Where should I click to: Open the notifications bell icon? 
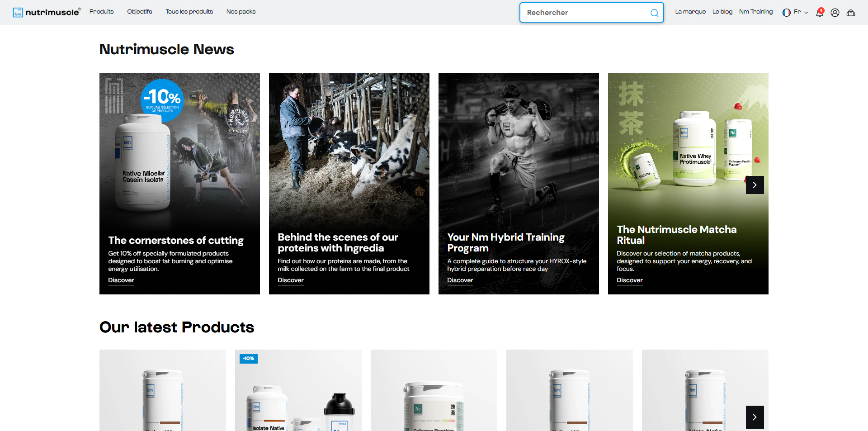pos(820,12)
